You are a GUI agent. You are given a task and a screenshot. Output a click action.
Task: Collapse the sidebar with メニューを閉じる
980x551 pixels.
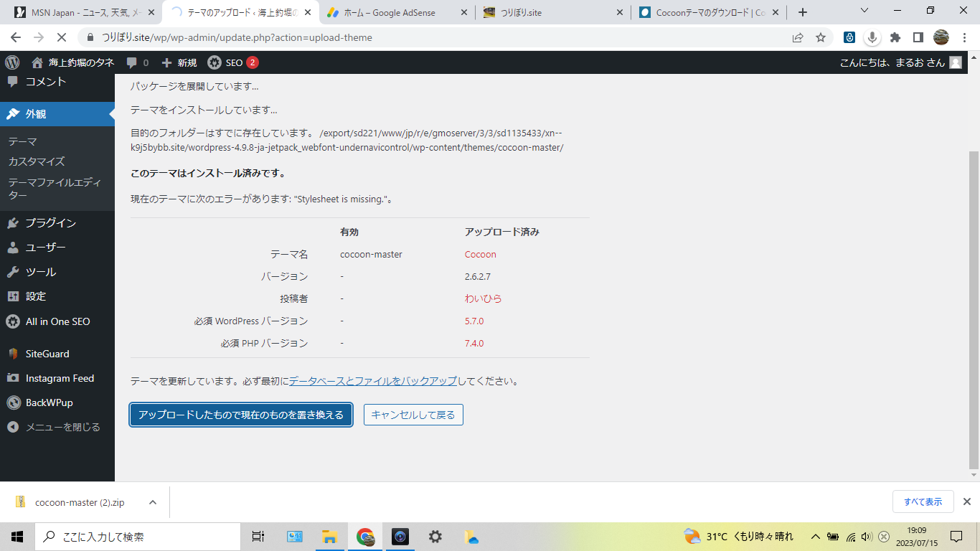62,427
